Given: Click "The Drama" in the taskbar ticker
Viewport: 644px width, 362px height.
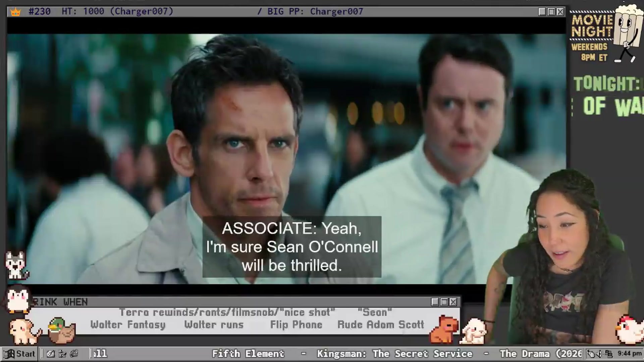Looking at the screenshot, I should point(525,354).
